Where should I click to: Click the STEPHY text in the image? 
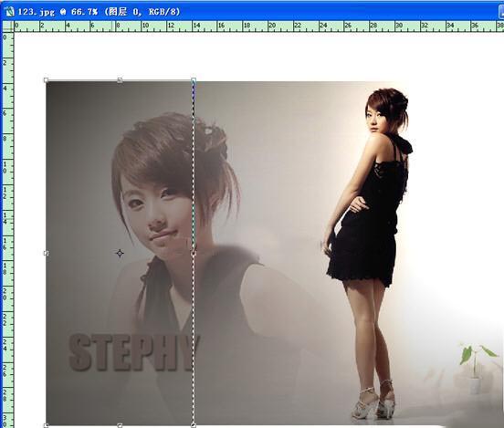point(134,353)
